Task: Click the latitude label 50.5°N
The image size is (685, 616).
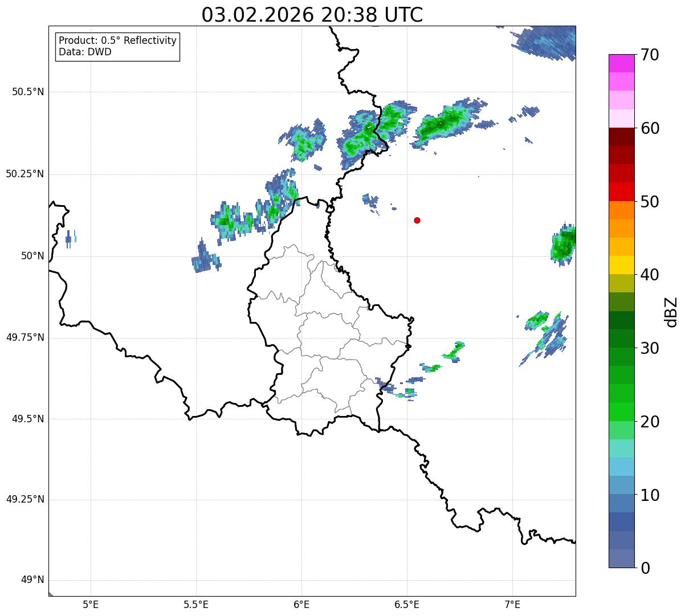Action: pos(28,92)
